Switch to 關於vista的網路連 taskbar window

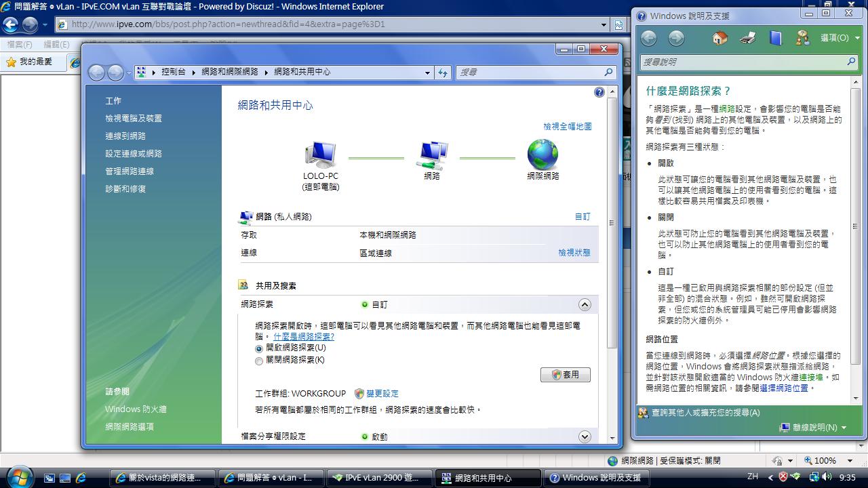click(163, 478)
